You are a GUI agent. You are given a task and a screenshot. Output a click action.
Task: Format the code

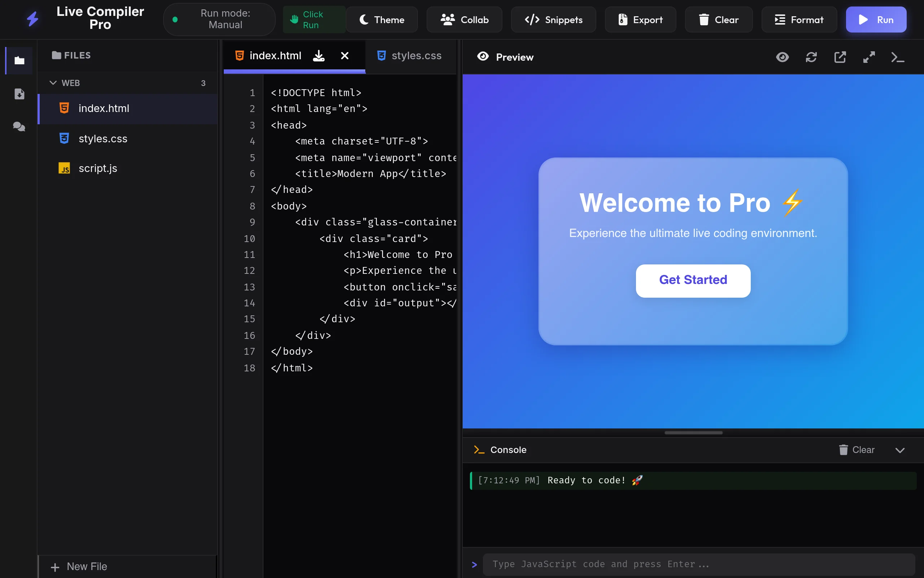coord(799,20)
